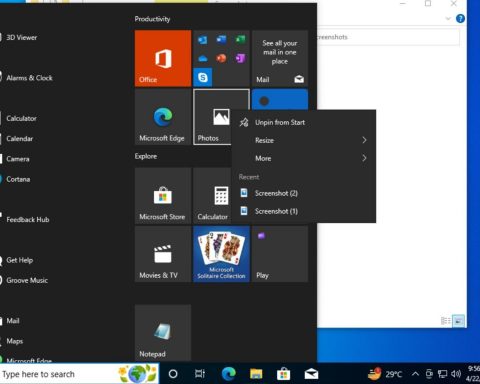The width and height of the screenshot is (480, 384).
Task: Open Calendar from app list
Action: 20,139
